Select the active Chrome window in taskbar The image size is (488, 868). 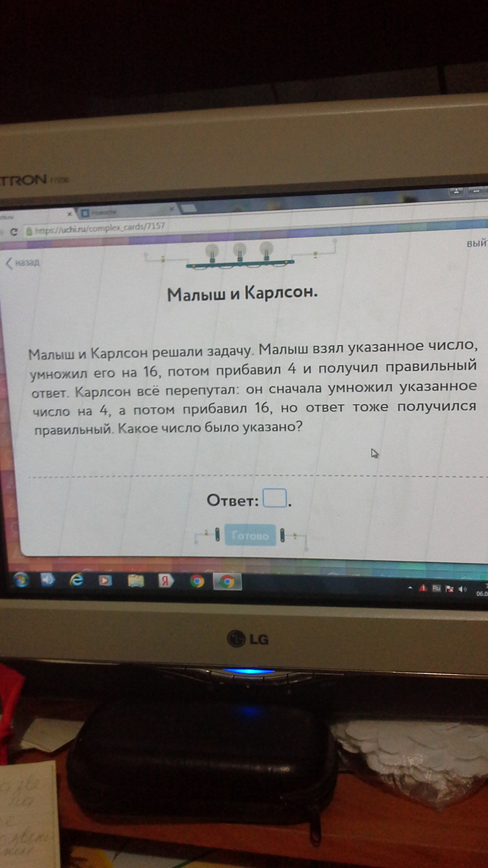point(226,581)
